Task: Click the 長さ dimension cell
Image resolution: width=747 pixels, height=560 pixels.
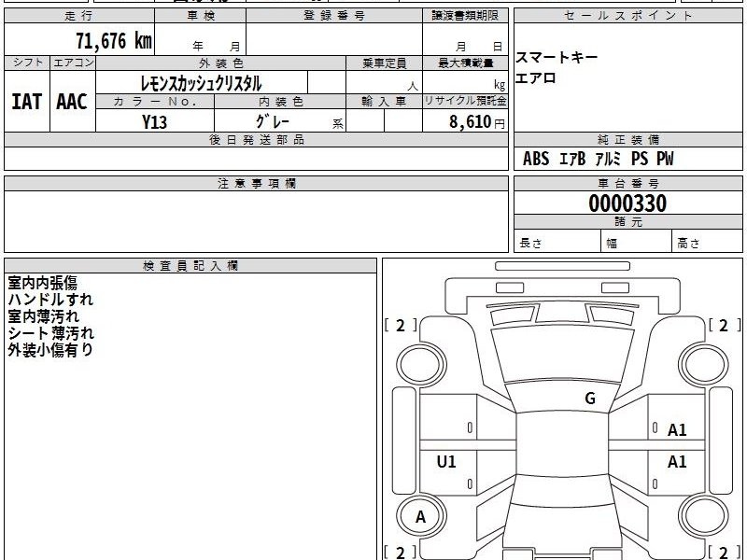Action: (x=557, y=242)
